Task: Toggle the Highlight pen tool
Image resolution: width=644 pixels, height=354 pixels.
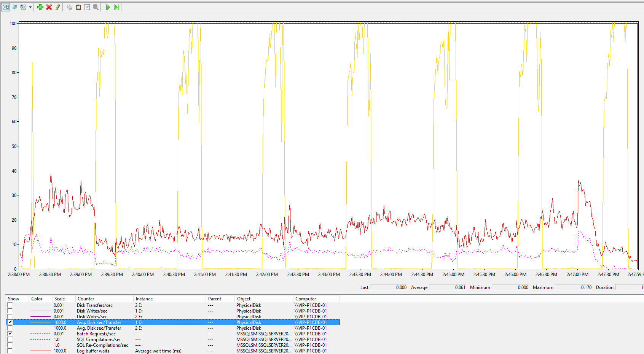Action: click(58, 7)
